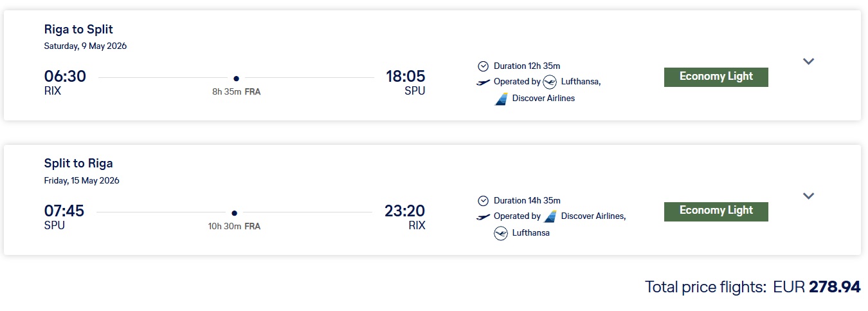Viewport: 868px width, 311px height.
Task: Click the airplane icon in the Riga to Split card
Action: [484, 82]
